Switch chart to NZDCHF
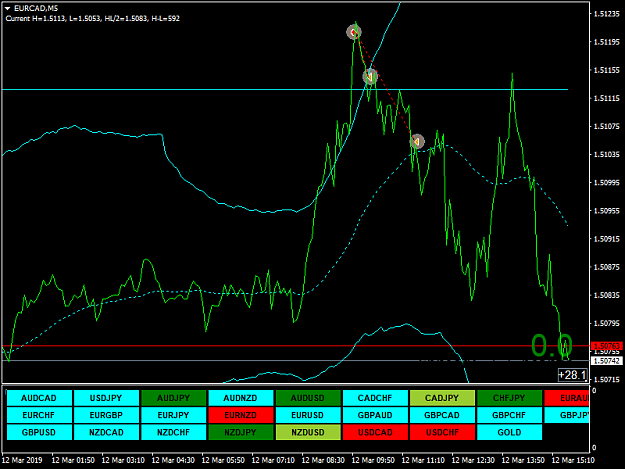The image size is (625, 469). pyautogui.click(x=173, y=432)
